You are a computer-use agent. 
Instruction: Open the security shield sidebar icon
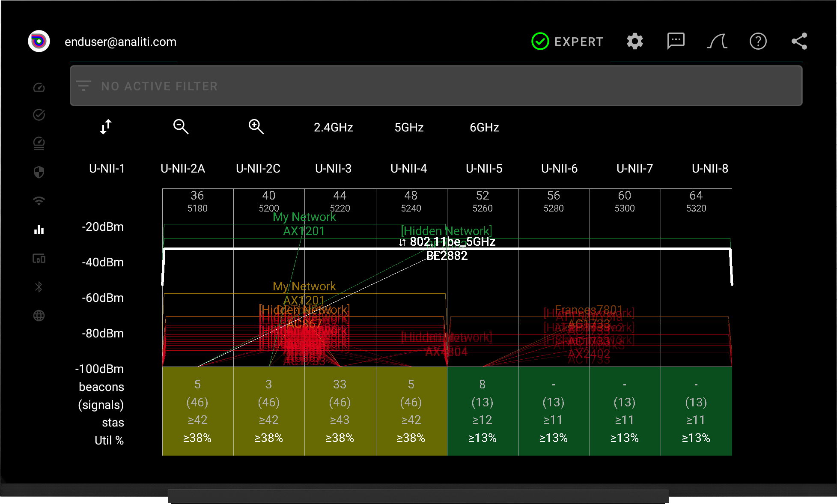click(x=39, y=172)
